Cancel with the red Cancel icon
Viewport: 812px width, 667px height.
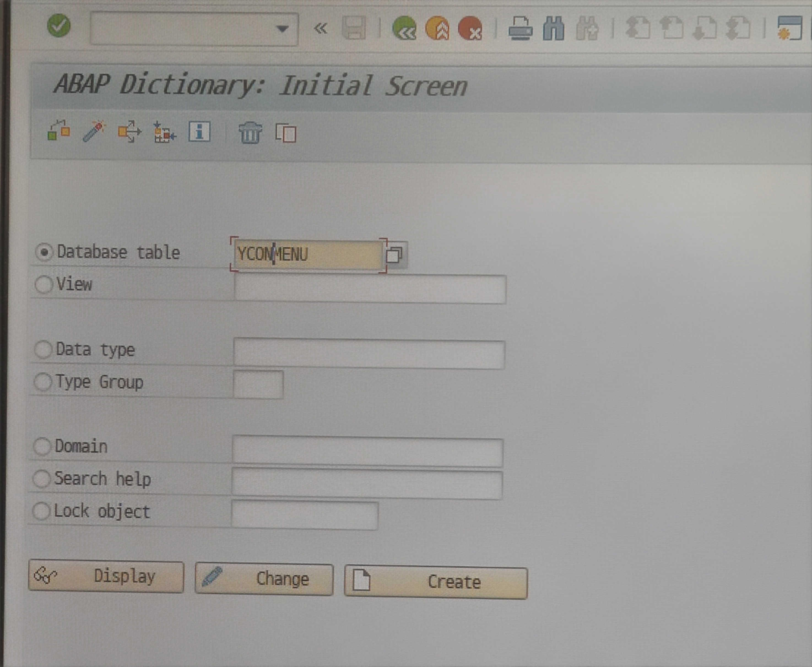[470, 28]
